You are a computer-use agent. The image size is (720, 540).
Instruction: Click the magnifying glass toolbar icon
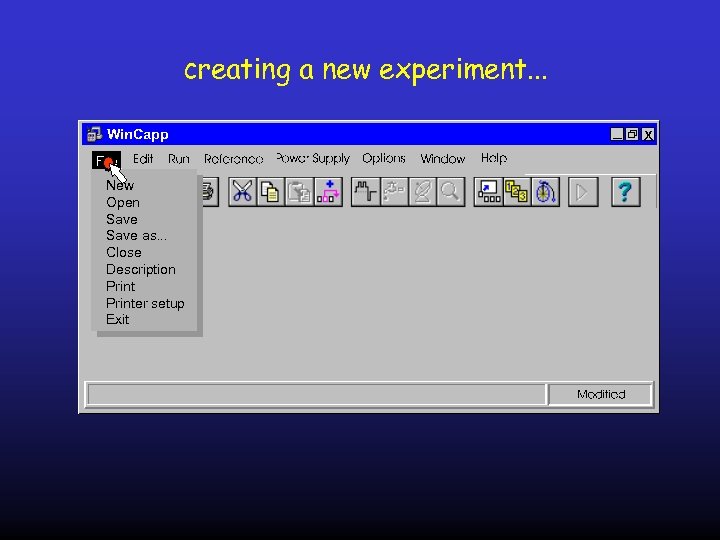(x=450, y=191)
